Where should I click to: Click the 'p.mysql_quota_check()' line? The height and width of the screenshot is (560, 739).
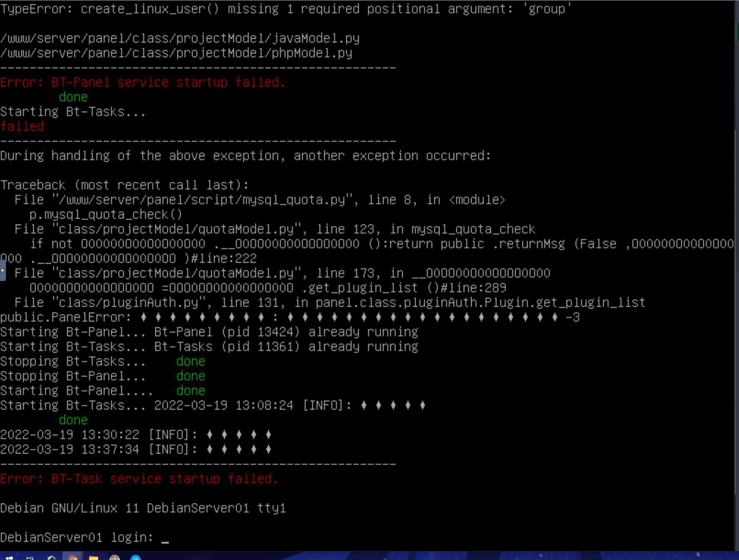(106, 214)
